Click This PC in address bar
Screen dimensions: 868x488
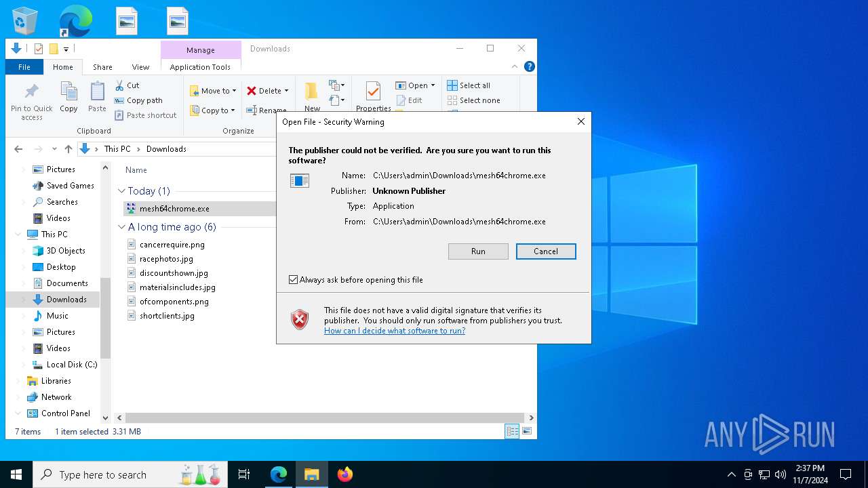click(117, 149)
